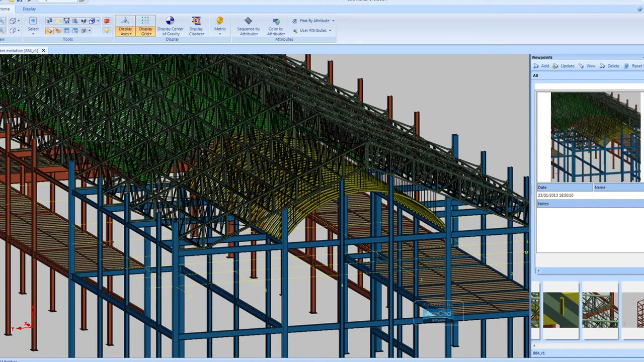Select the 23/01/2013 18:50:10 date entry
644x362 pixels.
point(555,195)
